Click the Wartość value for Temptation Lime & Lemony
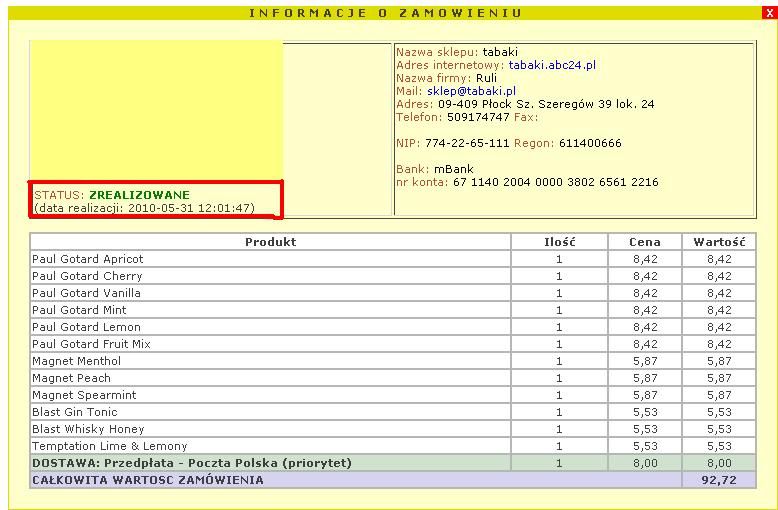The height and width of the screenshot is (510, 778). click(719, 446)
